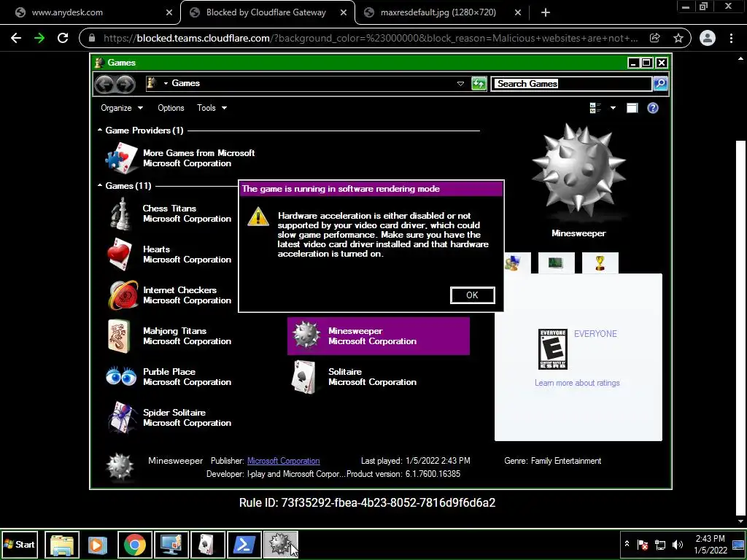Open the Tools dropdown menu
This screenshot has height=560, width=747.
[212, 108]
